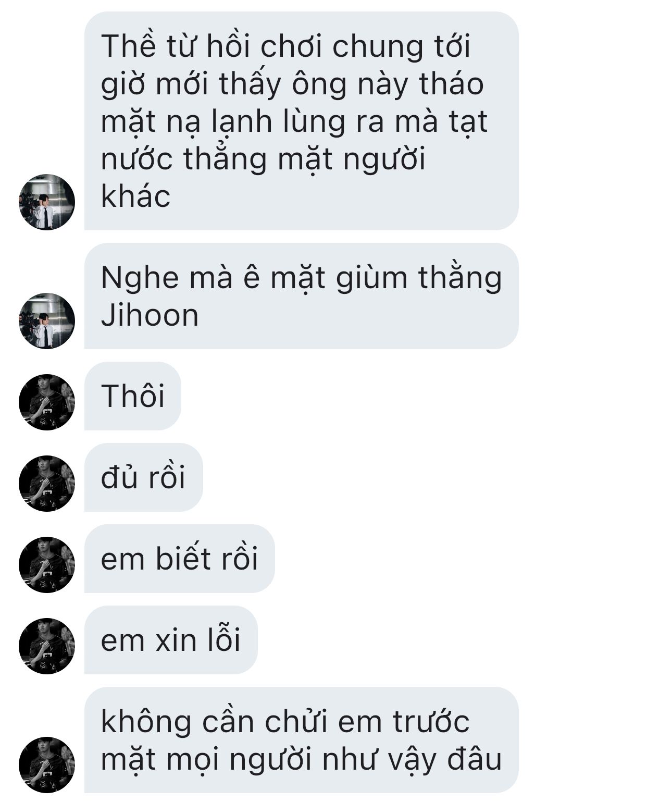Tap the 'Nghe mà ê mặt giùm' bubble
This screenshot has width=672, height=802.
pos(301,296)
